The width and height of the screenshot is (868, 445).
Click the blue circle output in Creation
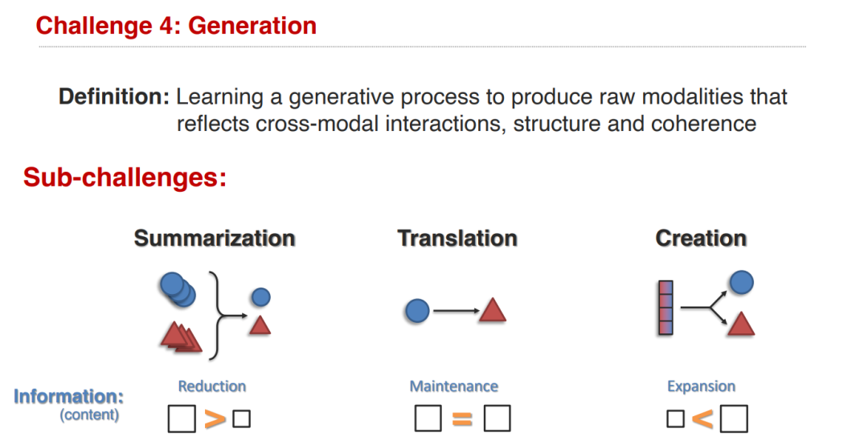tap(741, 282)
